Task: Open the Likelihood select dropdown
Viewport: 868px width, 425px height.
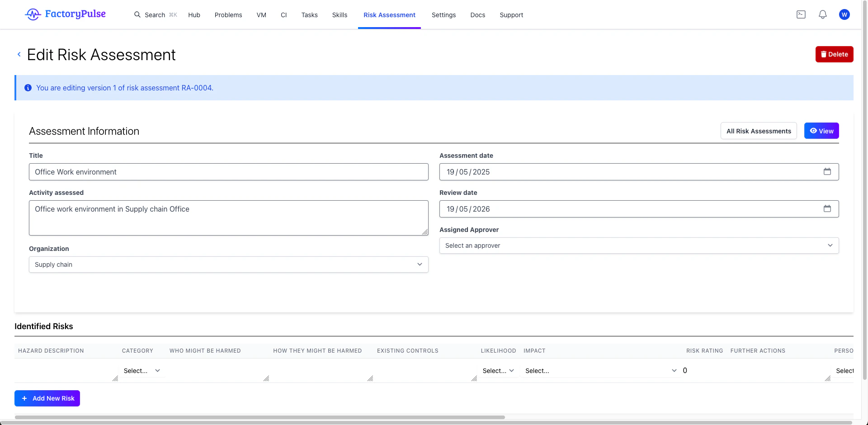Action: coord(498,371)
